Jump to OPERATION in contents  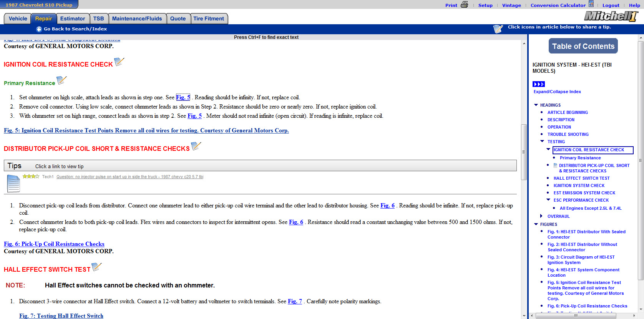coord(559,127)
